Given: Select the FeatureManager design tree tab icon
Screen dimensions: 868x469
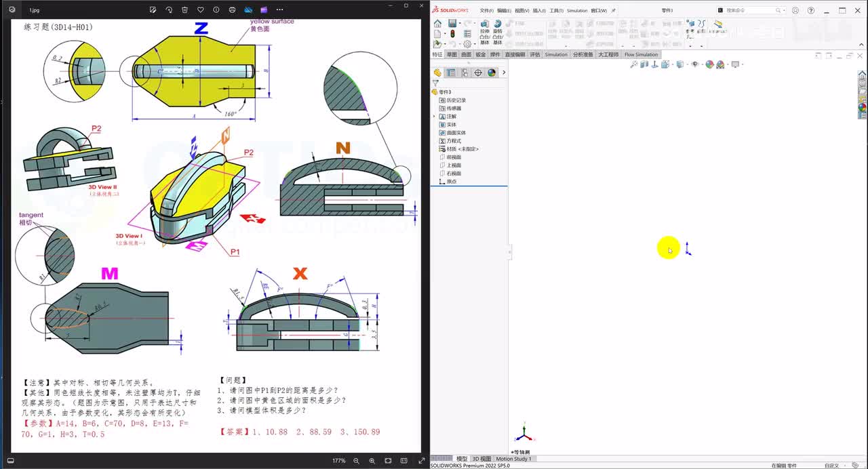Looking at the screenshot, I should pos(437,73).
